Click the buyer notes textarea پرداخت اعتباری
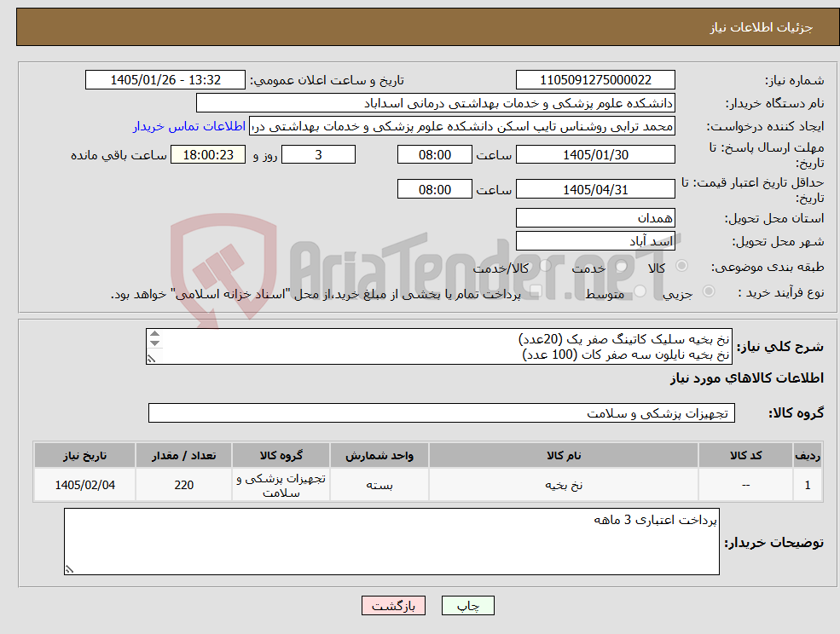 [x=391, y=542]
